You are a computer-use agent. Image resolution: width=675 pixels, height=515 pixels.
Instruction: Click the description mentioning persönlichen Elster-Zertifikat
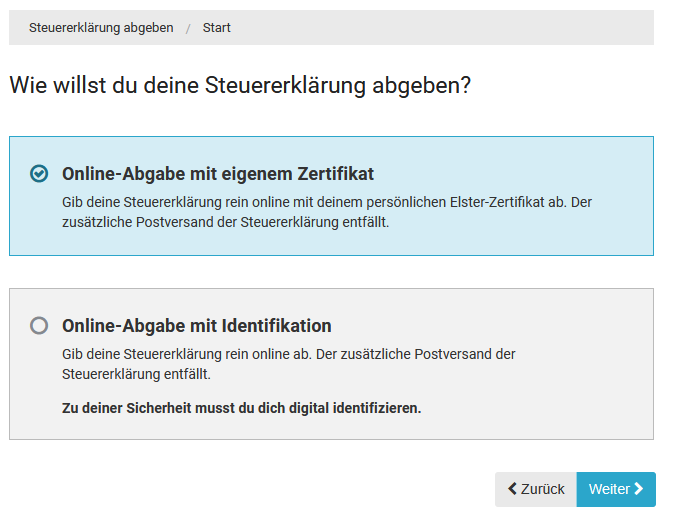coord(327,212)
